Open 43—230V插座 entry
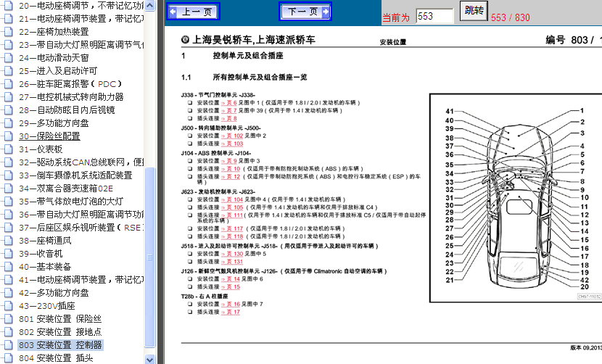Screen dimensions: 602x364 click(x=47, y=306)
